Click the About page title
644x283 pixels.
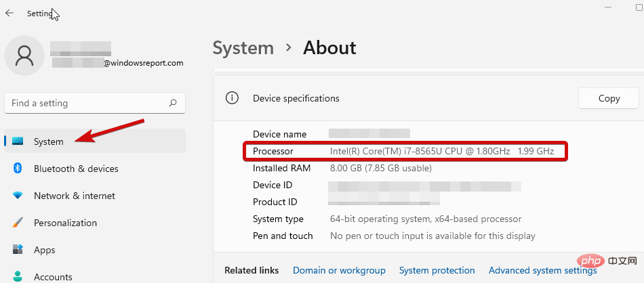(329, 48)
